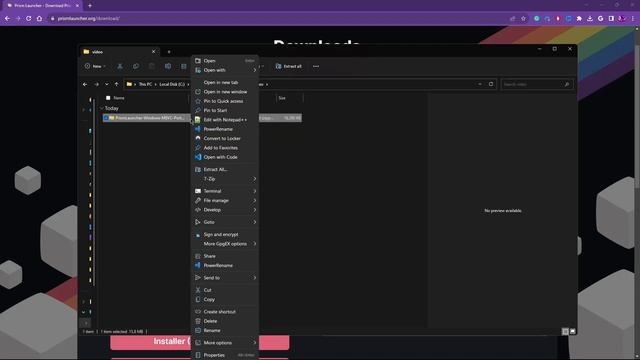Open Chrome side panel icon
This screenshot has height=360, width=640.
(x=611, y=18)
